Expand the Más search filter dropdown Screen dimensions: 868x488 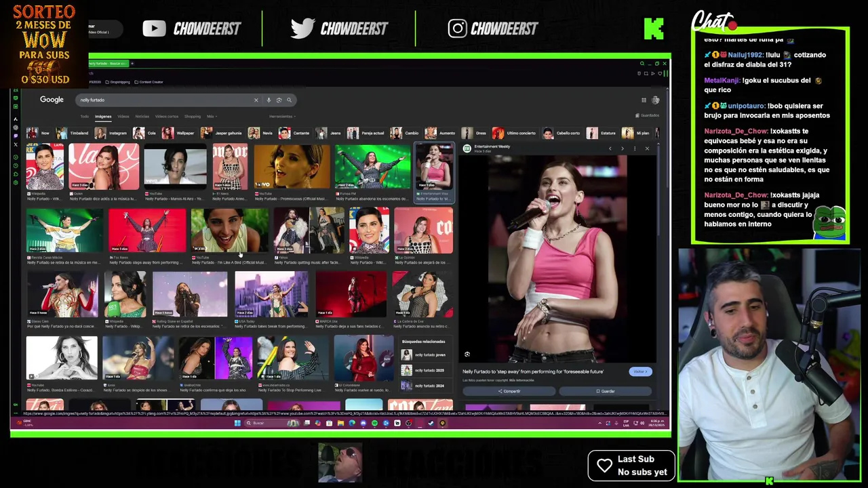[x=211, y=117]
